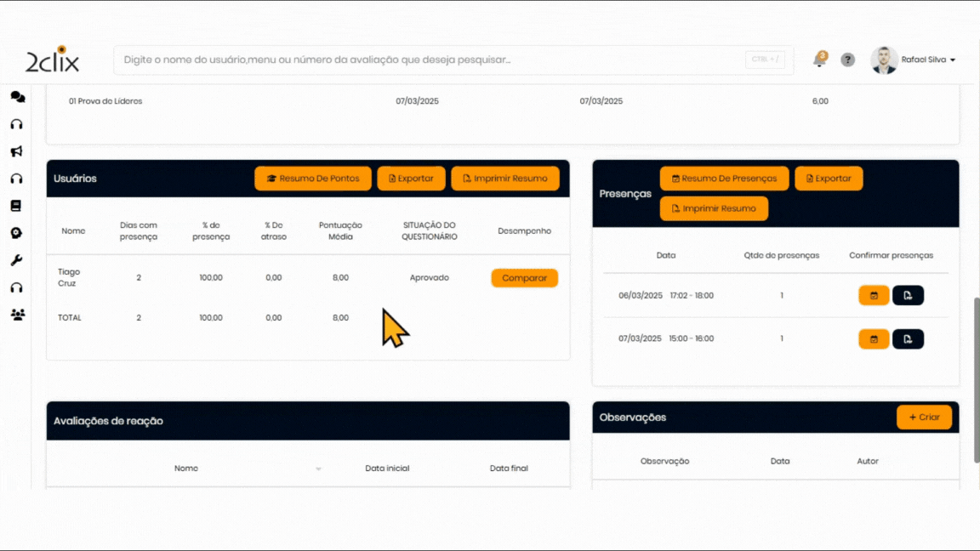Open the notifications bell icon
This screenshot has width=980, height=551.
(x=819, y=60)
